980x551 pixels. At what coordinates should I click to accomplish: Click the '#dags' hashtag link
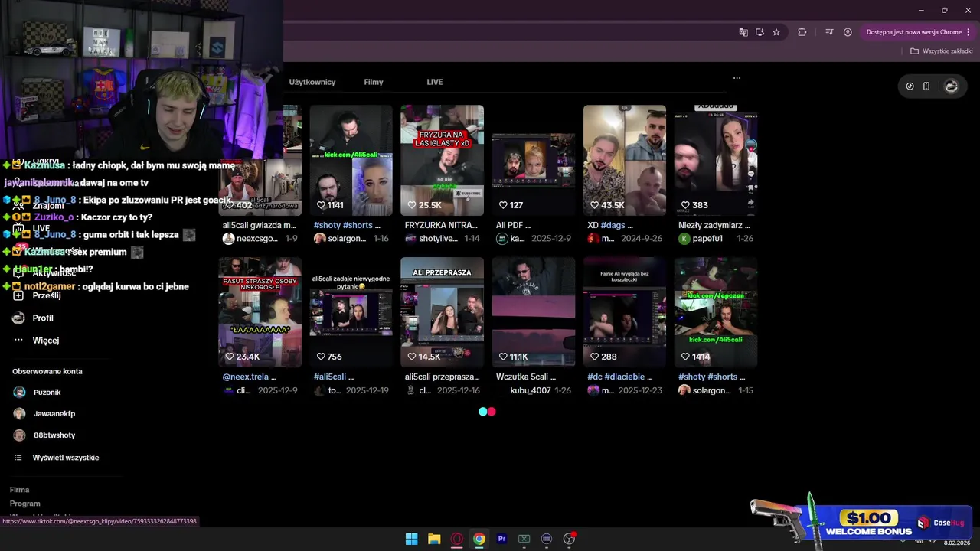(x=613, y=225)
